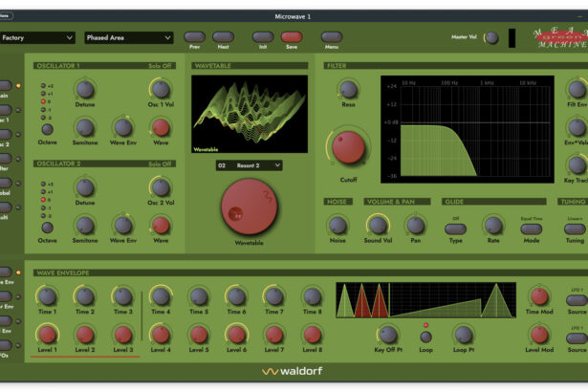Screen dimensions: 588x392
Task: Click the Init button
Action: tap(263, 36)
